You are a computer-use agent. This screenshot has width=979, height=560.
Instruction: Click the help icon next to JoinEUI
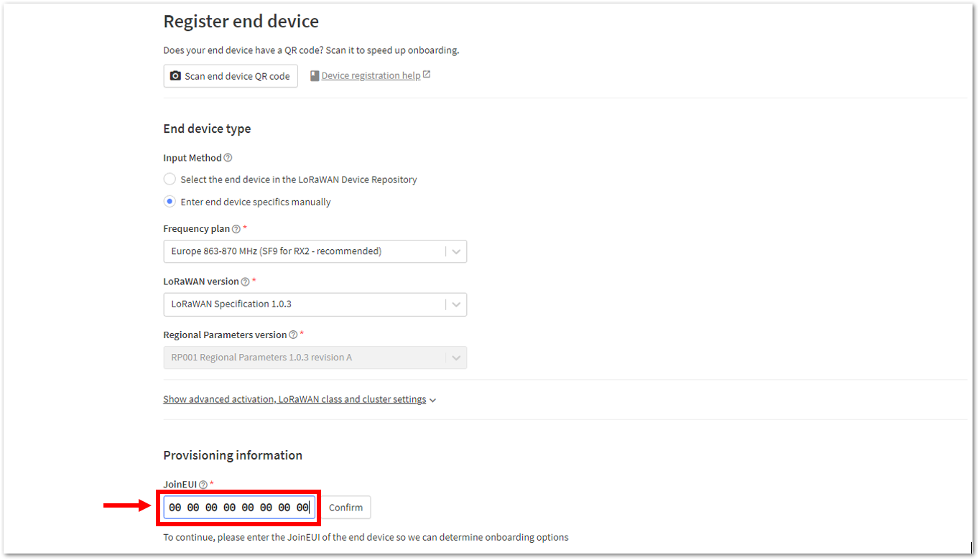click(x=203, y=485)
